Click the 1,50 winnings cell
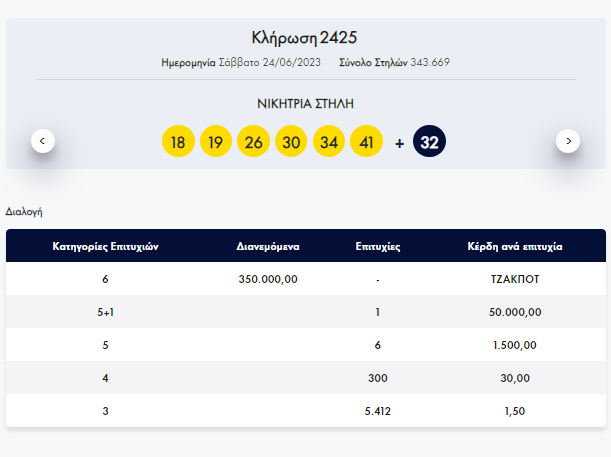Screen dimensions: 611x457 point(515,411)
